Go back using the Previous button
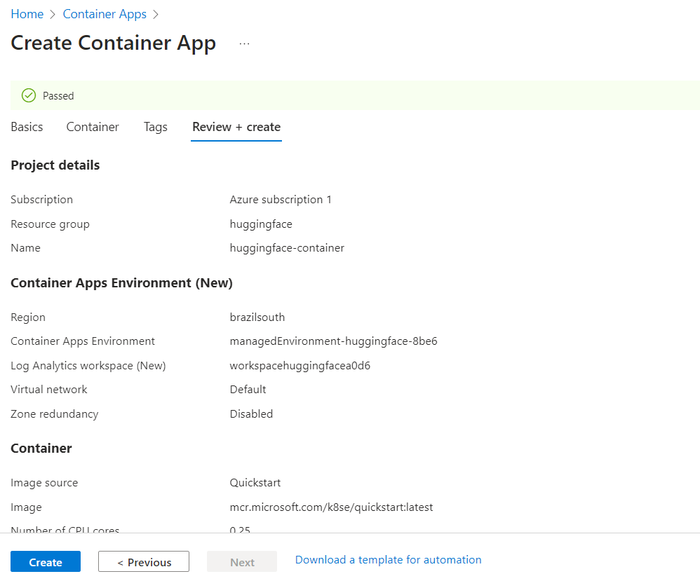Viewport: 700px width, 588px height. (143, 561)
